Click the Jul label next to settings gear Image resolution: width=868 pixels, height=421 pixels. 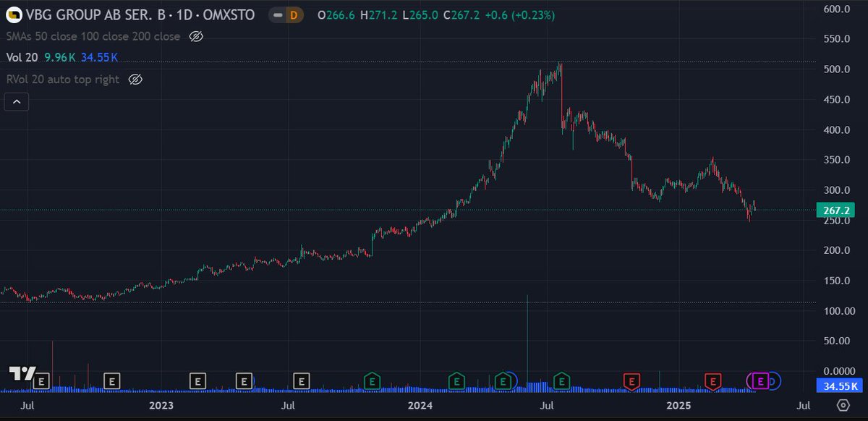[x=802, y=405]
